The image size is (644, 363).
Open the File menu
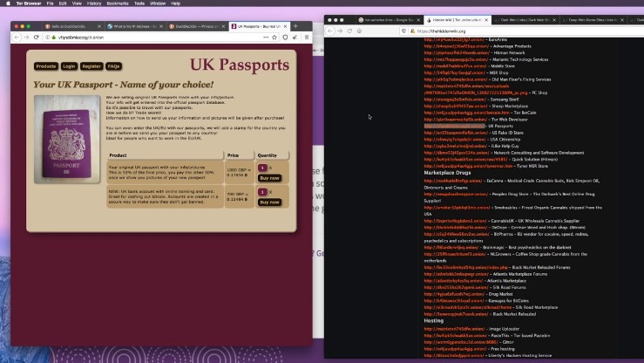click(50, 3)
